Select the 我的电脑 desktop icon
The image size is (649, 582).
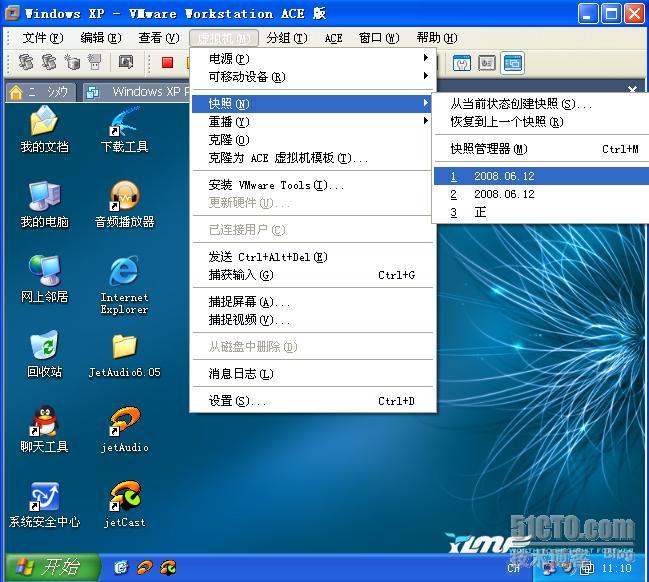pyautogui.click(x=44, y=204)
